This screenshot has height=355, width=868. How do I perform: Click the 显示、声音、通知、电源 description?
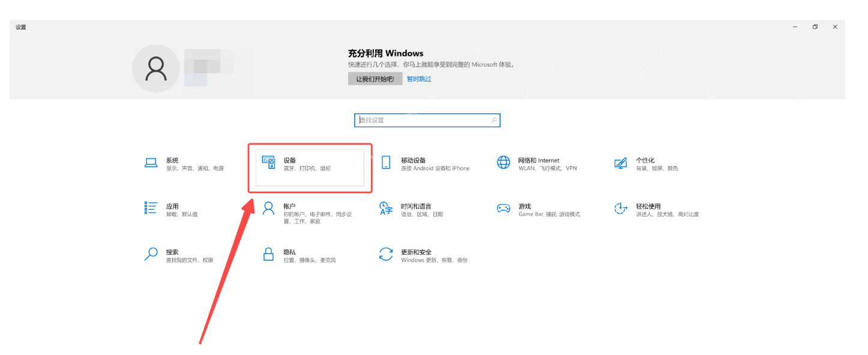195,169
